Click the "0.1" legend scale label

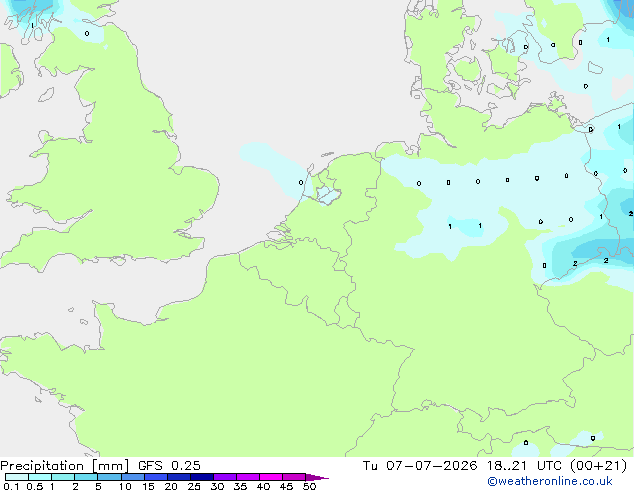11,486
